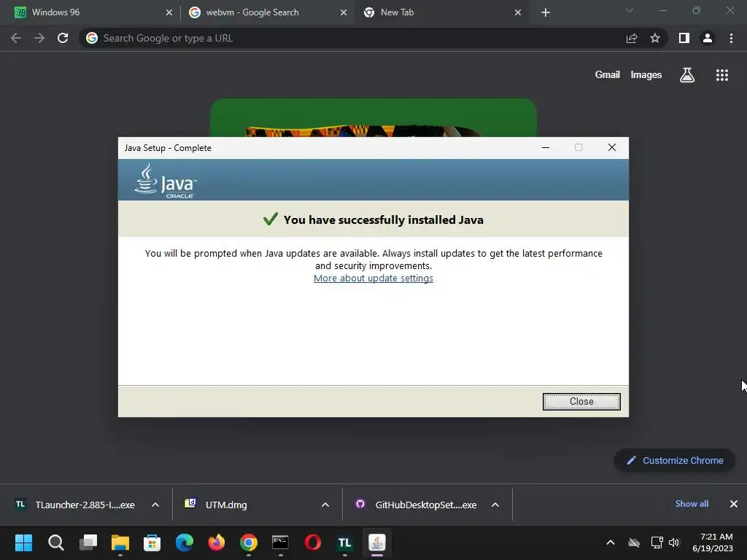Open the terminal app on taskbar
This screenshot has width=747, height=560.
point(280,542)
